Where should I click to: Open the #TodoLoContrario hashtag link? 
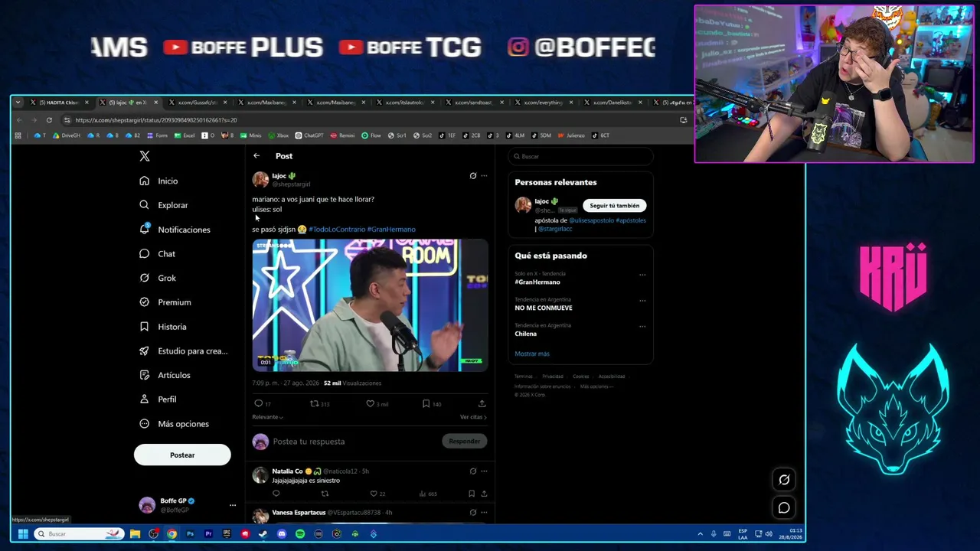coord(337,230)
